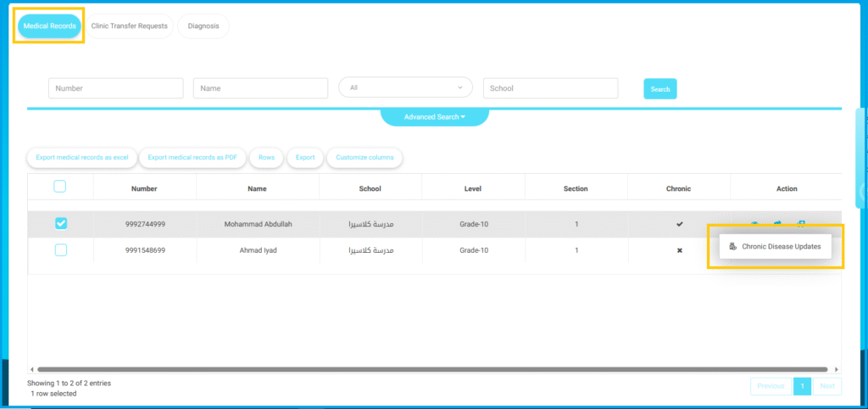This screenshot has height=409, width=868.
Task: Switch to the Clinic Transfer Requests tab
Action: coord(130,26)
